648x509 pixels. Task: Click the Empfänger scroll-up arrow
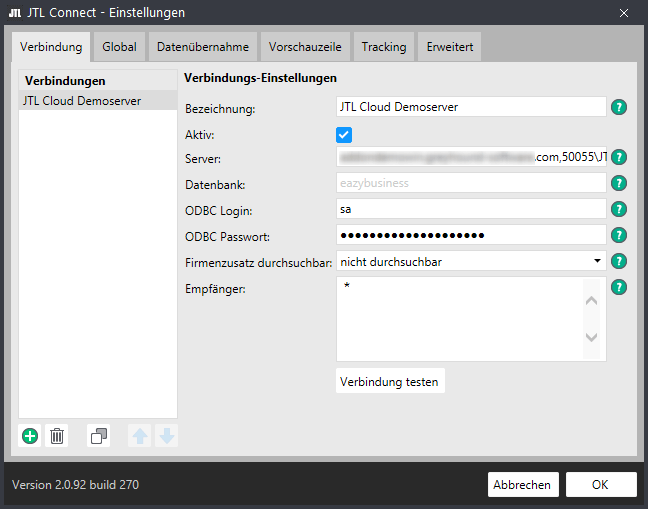tap(591, 300)
